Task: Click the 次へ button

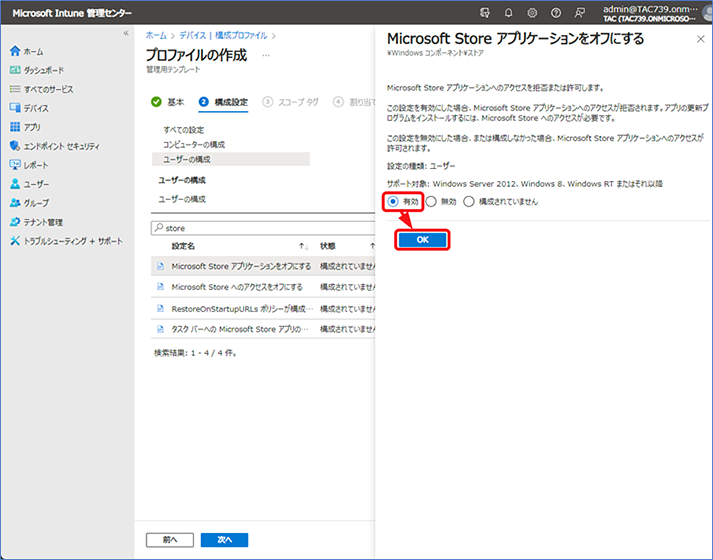Action: (224, 540)
